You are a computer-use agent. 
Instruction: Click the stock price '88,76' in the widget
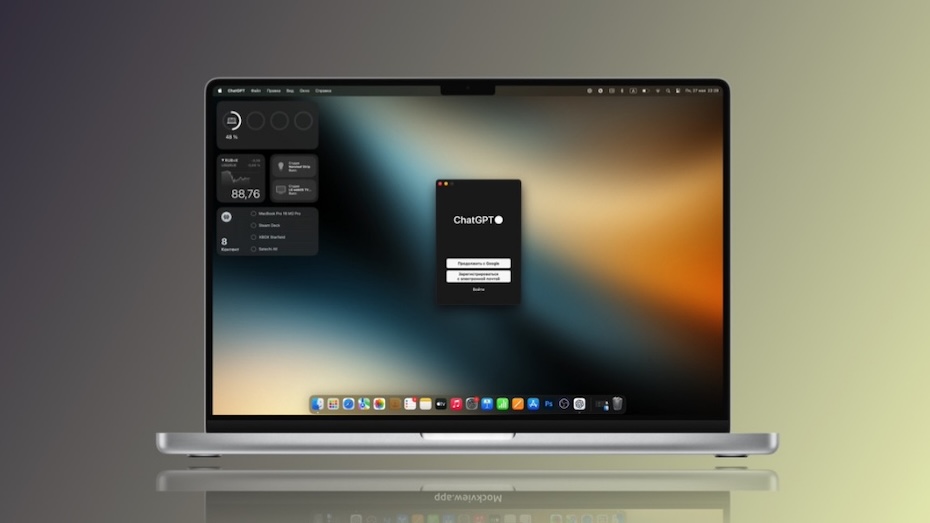[x=246, y=194]
